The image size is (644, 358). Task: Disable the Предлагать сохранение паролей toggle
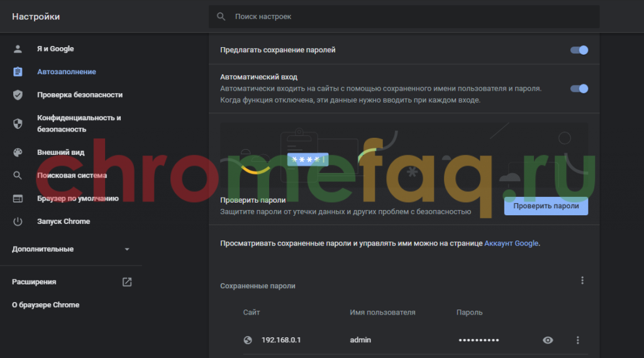(579, 50)
